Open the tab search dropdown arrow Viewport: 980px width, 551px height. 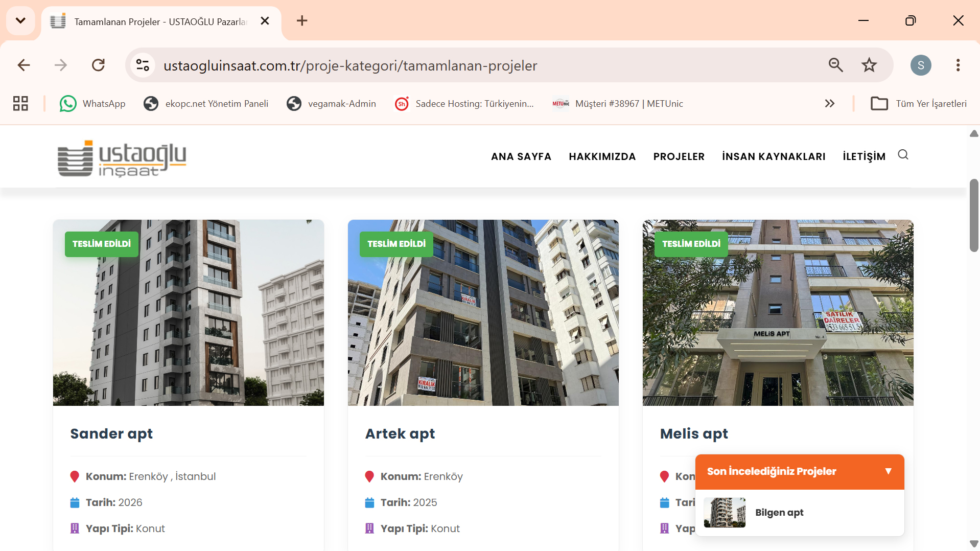click(x=20, y=21)
